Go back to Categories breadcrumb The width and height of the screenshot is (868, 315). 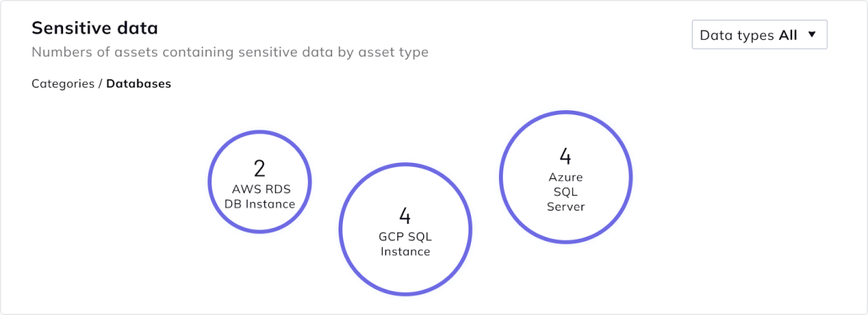coord(63,83)
